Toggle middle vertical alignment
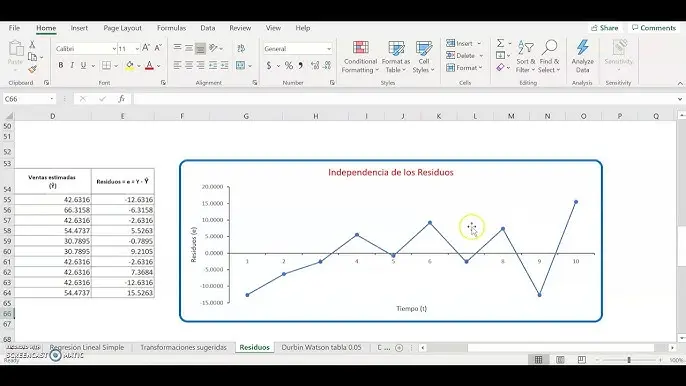The height and width of the screenshot is (386, 686). coord(189,48)
